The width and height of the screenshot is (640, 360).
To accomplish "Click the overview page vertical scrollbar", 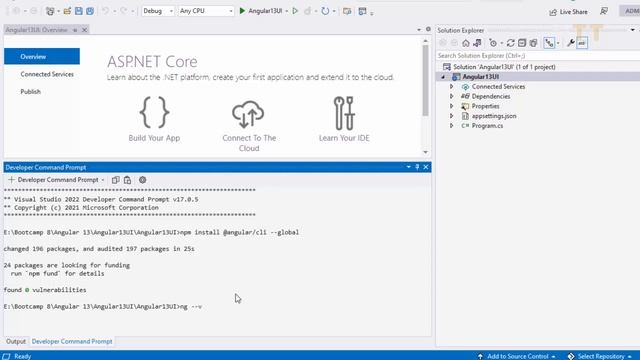I will point(425,80).
